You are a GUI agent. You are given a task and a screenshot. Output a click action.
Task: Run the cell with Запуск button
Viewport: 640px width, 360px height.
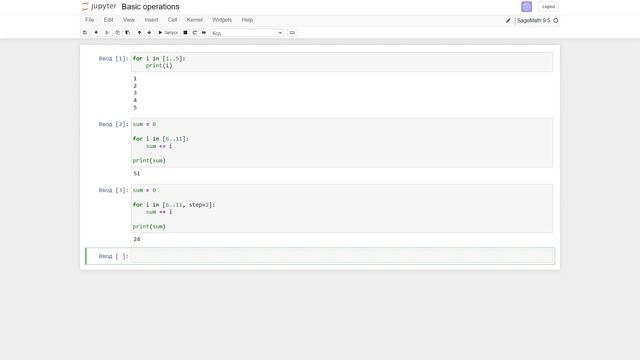(x=168, y=33)
